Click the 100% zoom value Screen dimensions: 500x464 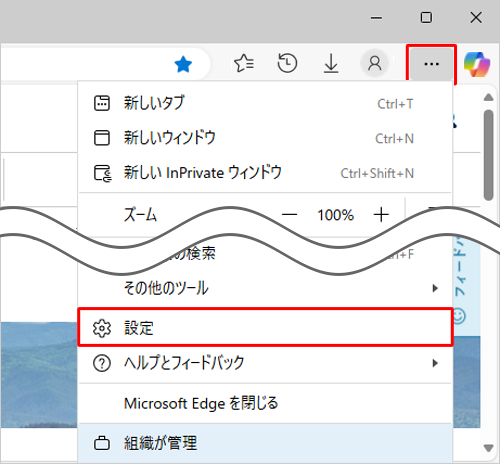pos(335,215)
